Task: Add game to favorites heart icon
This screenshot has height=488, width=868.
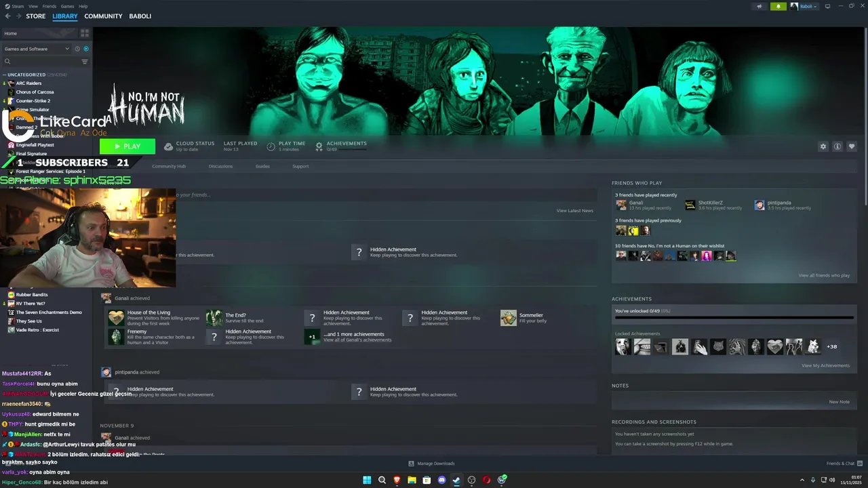Action: (x=852, y=146)
